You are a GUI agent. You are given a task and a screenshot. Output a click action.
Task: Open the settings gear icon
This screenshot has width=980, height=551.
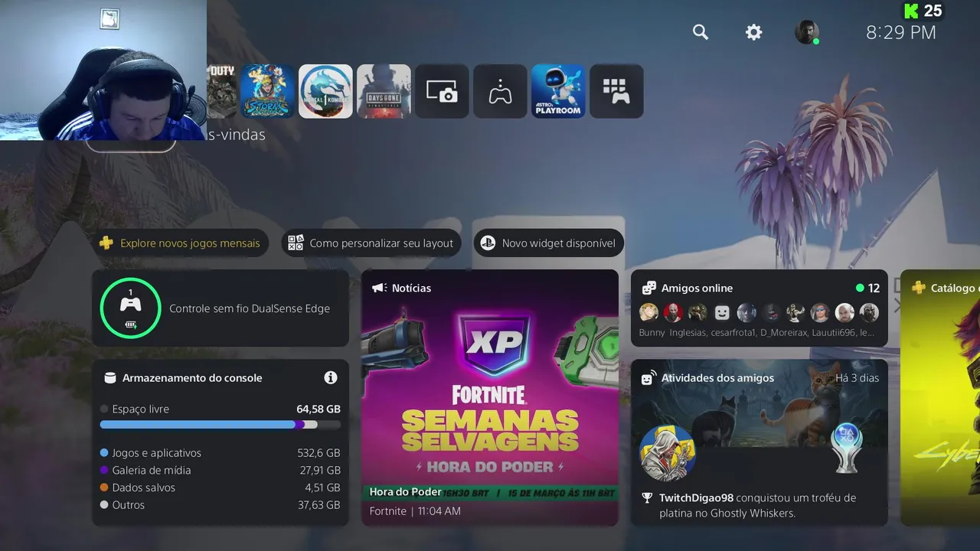pyautogui.click(x=754, y=32)
